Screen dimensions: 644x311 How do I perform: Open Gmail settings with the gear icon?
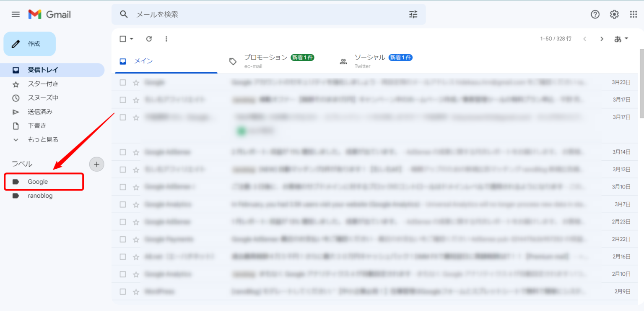point(614,14)
